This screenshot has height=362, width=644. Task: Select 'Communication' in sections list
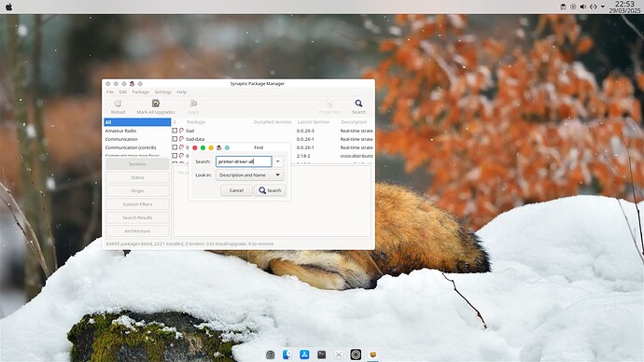click(x=137, y=139)
